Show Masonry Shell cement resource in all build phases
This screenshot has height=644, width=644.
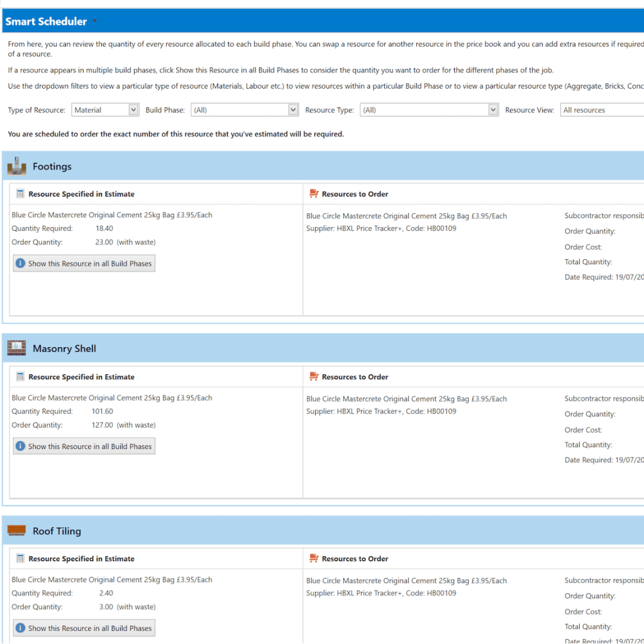click(x=84, y=447)
